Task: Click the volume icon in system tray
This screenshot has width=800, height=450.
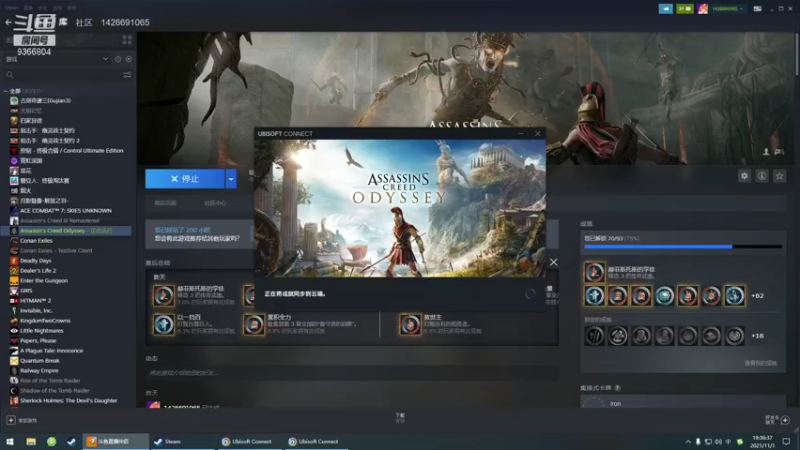Action: (x=718, y=442)
